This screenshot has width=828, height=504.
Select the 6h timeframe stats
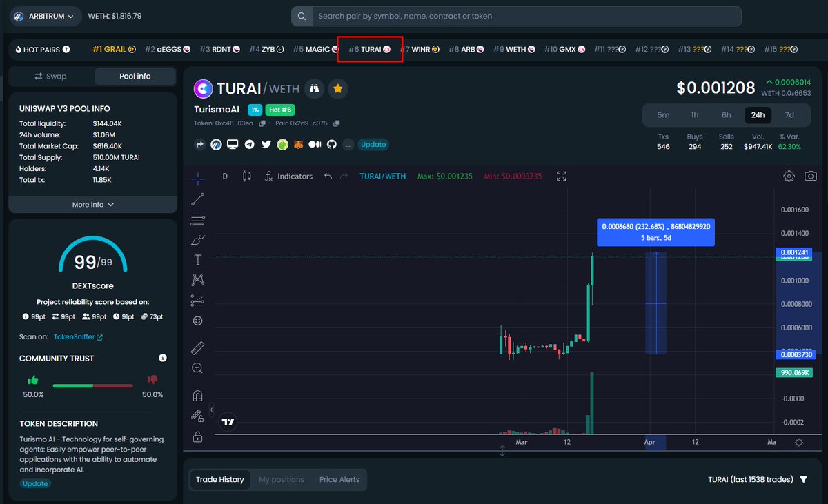(727, 115)
